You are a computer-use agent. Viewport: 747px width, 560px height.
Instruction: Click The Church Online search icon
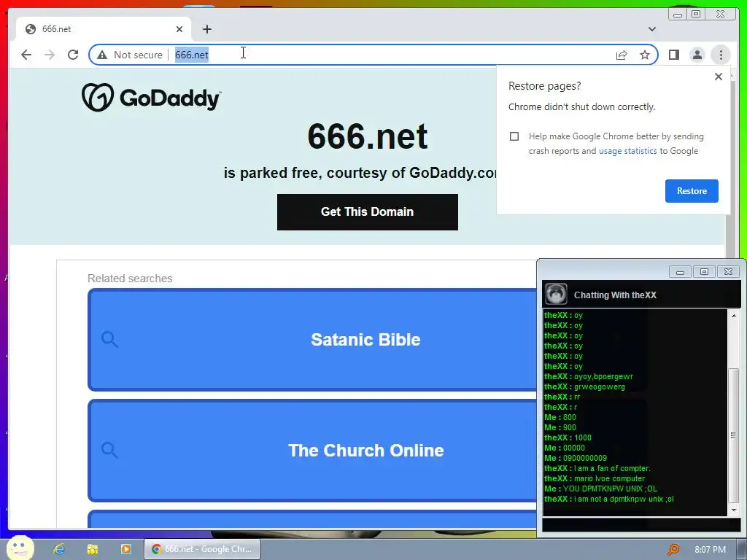[109, 451]
